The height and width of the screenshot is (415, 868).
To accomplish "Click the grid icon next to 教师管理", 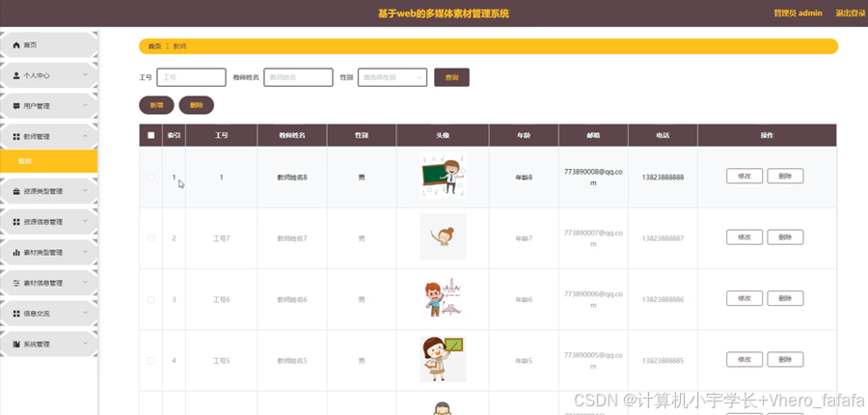I will point(16,136).
